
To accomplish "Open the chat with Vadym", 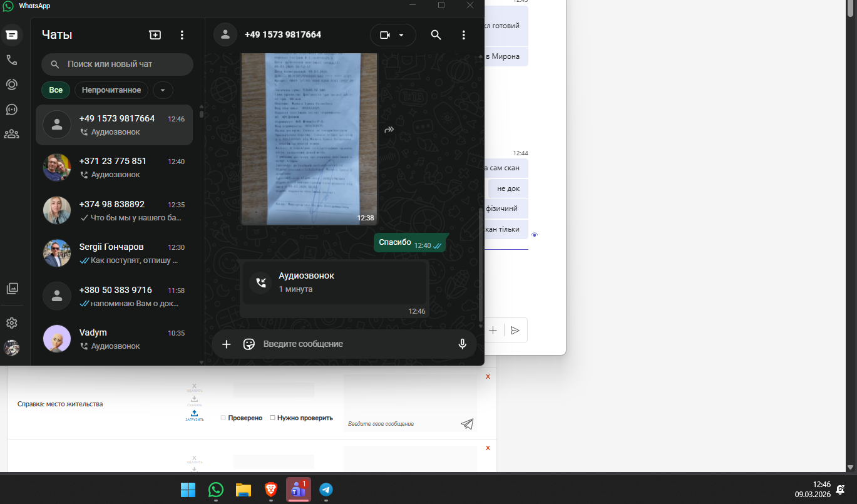I will pos(114,339).
